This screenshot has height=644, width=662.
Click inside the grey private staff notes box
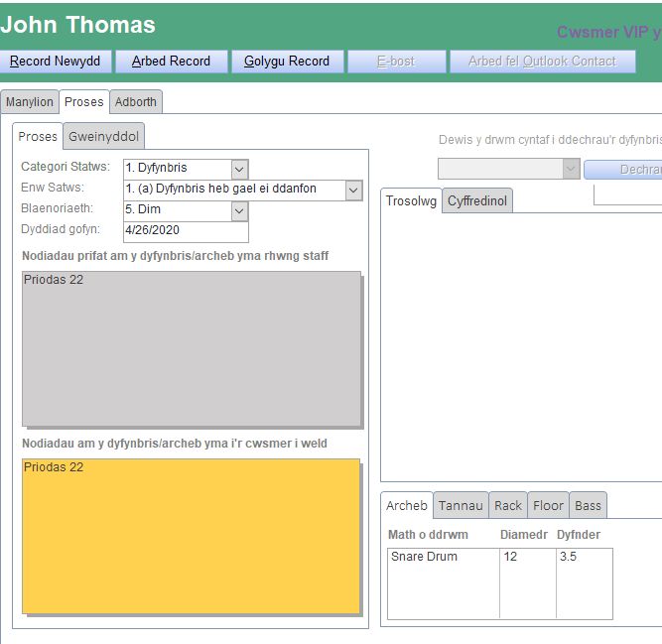tap(191, 348)
